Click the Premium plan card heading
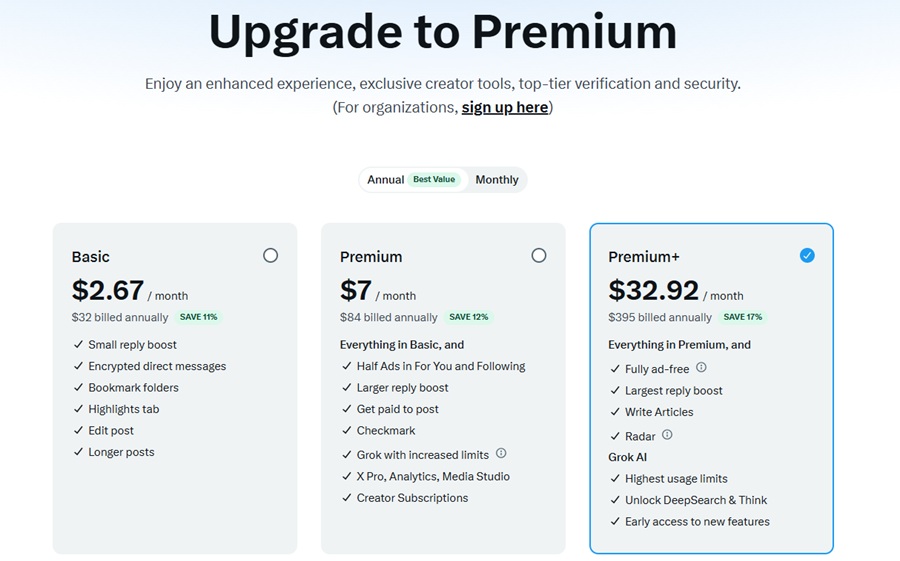The height and width of the screenshot is (561, 900). point(371,257)
